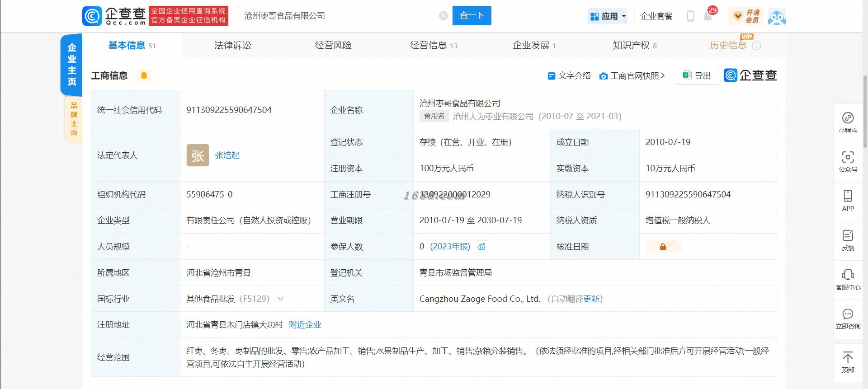Click chart icon next to 2023年报
Viewport: 868px width, 389px height.
point(481,246)
